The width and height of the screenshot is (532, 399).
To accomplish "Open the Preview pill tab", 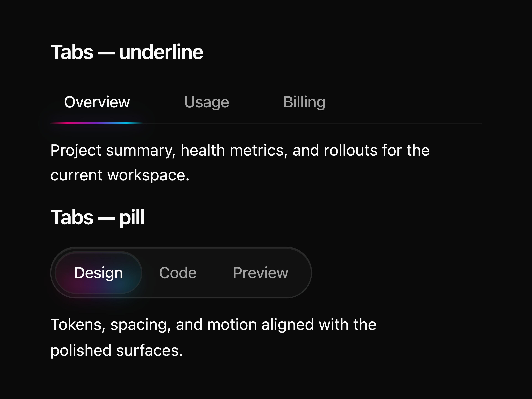I will (260, 273).
